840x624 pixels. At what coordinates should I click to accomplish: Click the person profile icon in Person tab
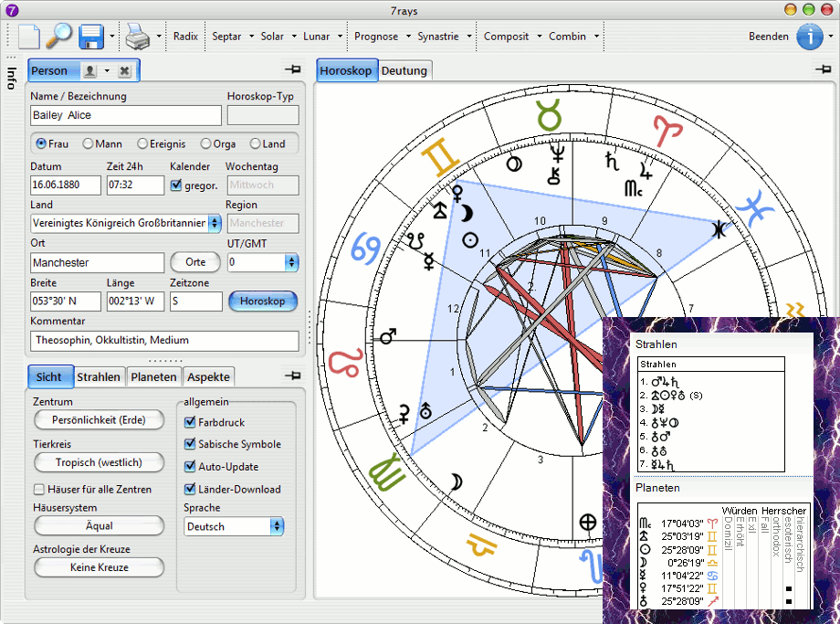[90, 70]
